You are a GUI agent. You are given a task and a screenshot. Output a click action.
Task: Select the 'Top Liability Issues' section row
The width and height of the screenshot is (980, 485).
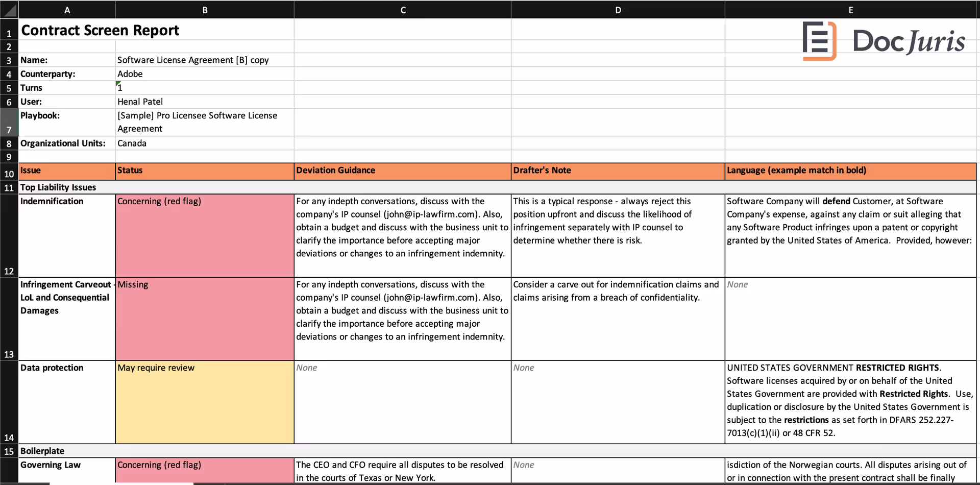(x=497, y=187)
